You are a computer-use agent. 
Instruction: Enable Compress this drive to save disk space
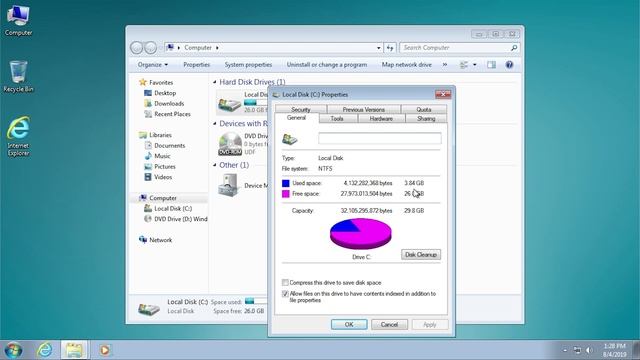(285, 282)
